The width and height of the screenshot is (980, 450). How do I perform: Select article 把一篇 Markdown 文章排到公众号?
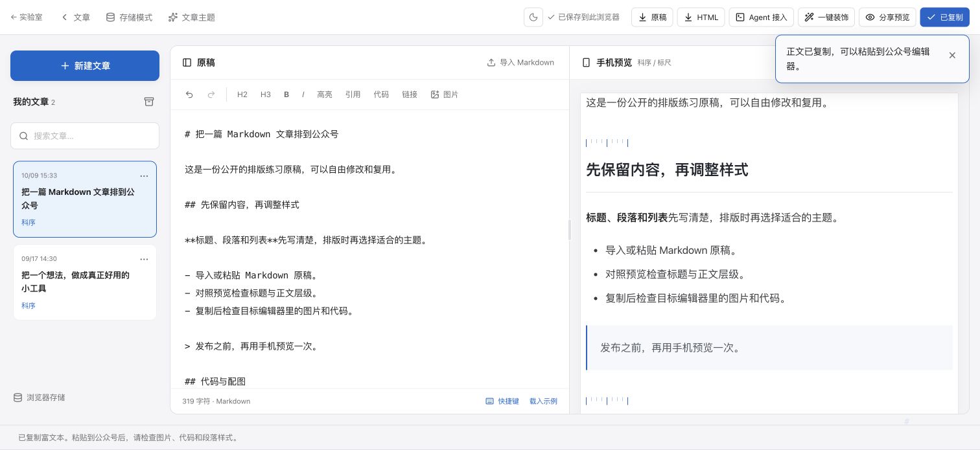click(x=85, y=199)
